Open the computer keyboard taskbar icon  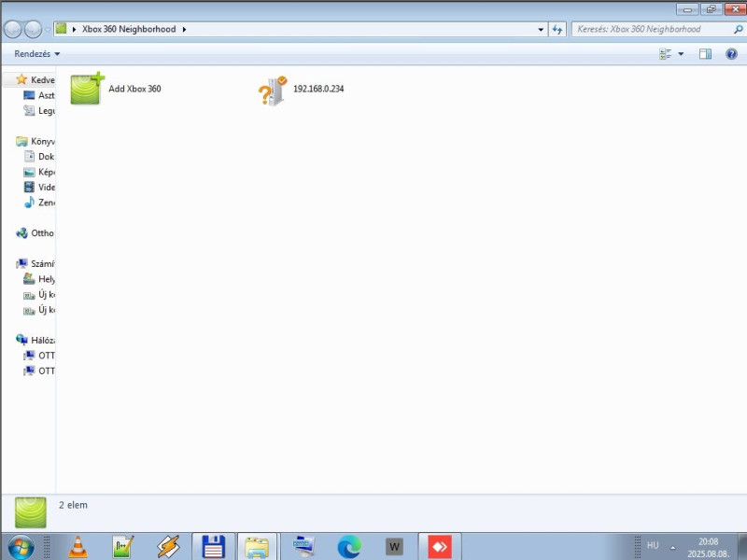[x=304, y=547]
